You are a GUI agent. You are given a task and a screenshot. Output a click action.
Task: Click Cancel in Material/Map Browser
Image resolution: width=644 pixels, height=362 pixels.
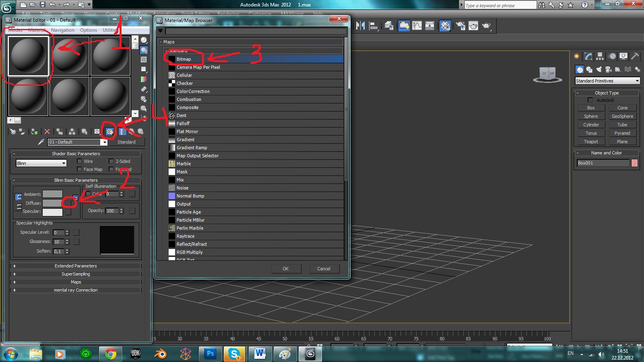click(x=324, y=269)
